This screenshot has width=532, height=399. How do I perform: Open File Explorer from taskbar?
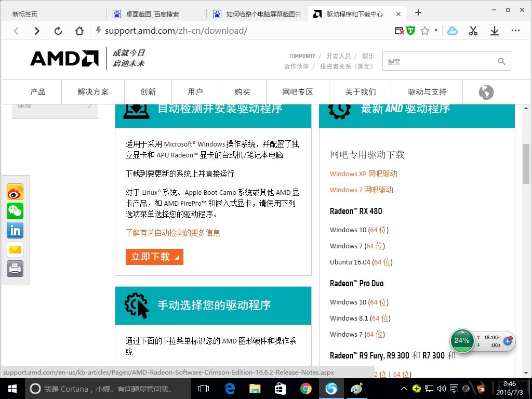[255, 389]
